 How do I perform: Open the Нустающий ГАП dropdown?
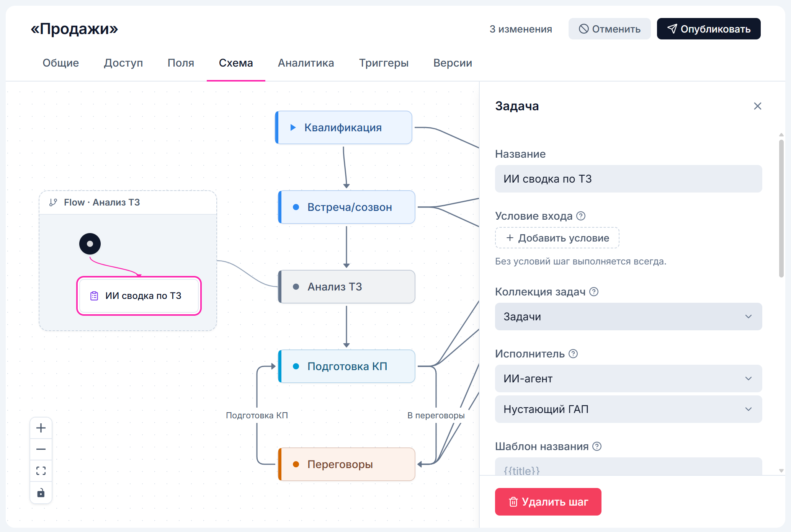628,409
